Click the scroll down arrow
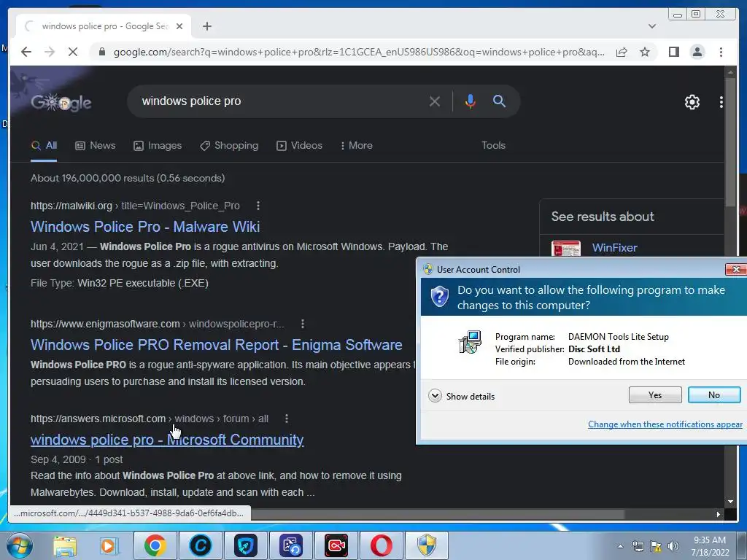The height and width of the screenshot is (560, 747). 730,502
